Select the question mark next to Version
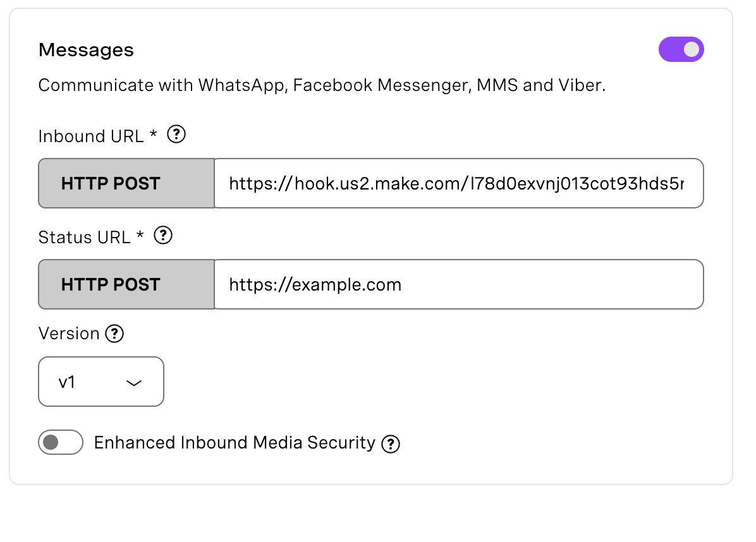This screenshot has height=542, width=756. 114,334
